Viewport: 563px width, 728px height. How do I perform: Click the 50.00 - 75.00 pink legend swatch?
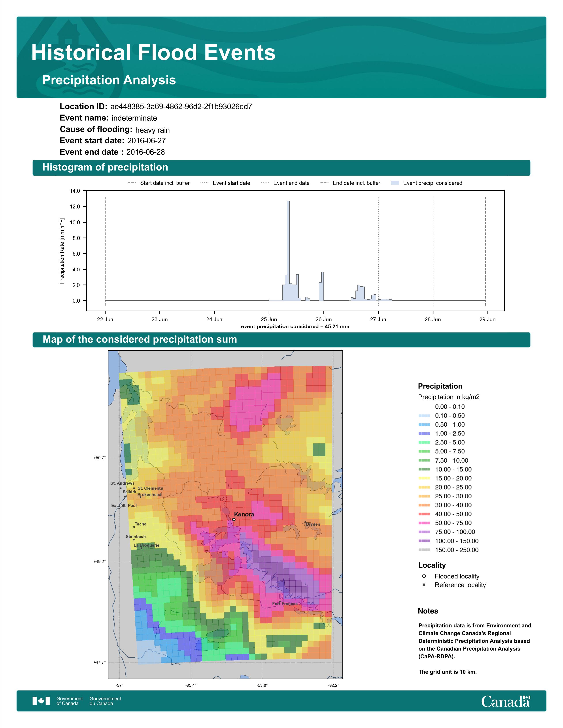point(424,523)
